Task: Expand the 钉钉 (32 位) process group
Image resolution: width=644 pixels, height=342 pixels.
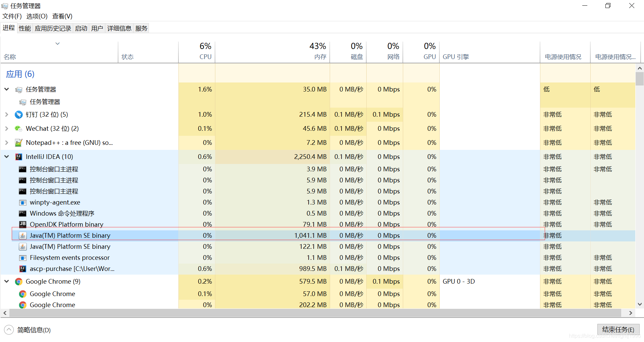Action: [x=6, y=115]
